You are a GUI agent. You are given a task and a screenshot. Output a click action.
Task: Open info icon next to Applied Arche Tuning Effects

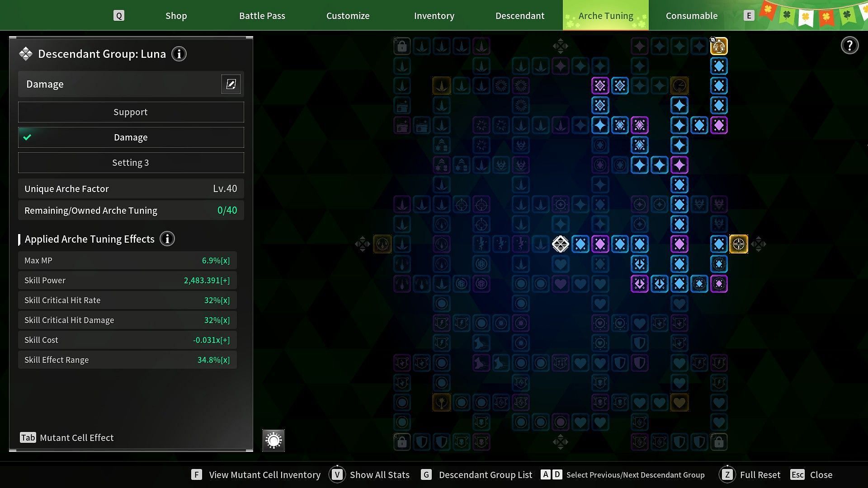[167, 239]
